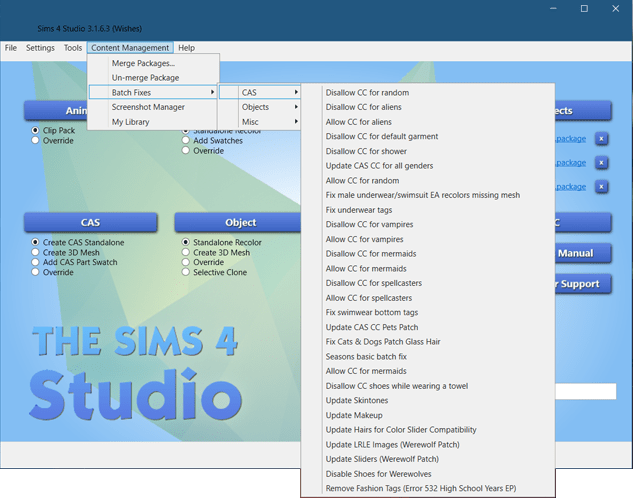Expand the Batch Fixes submenu
The image size is (633, 498).
(x=153, y=92)
